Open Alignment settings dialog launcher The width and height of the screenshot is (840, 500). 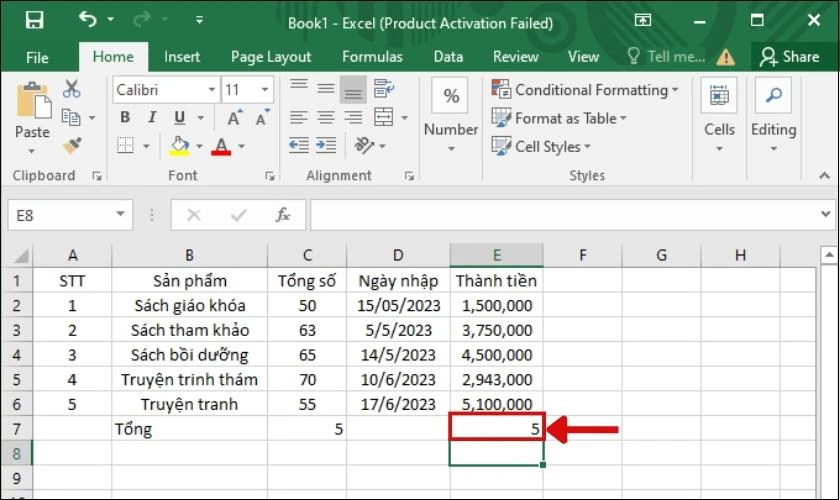click(409, 176)
